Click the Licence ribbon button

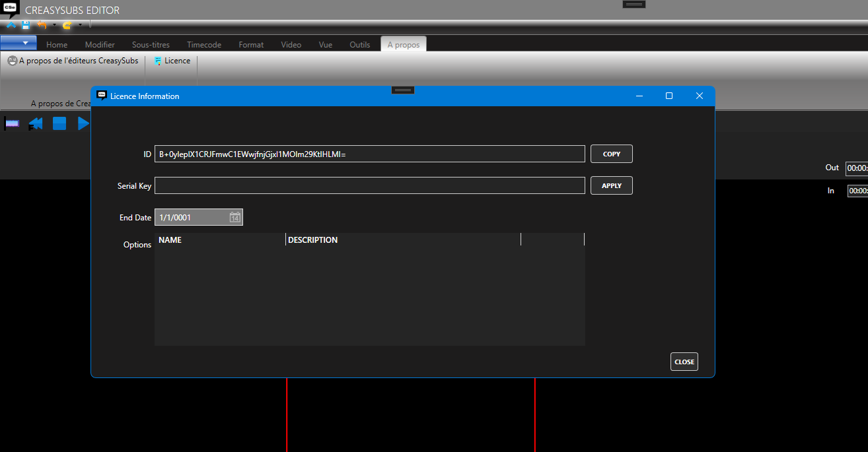point(172,61)
